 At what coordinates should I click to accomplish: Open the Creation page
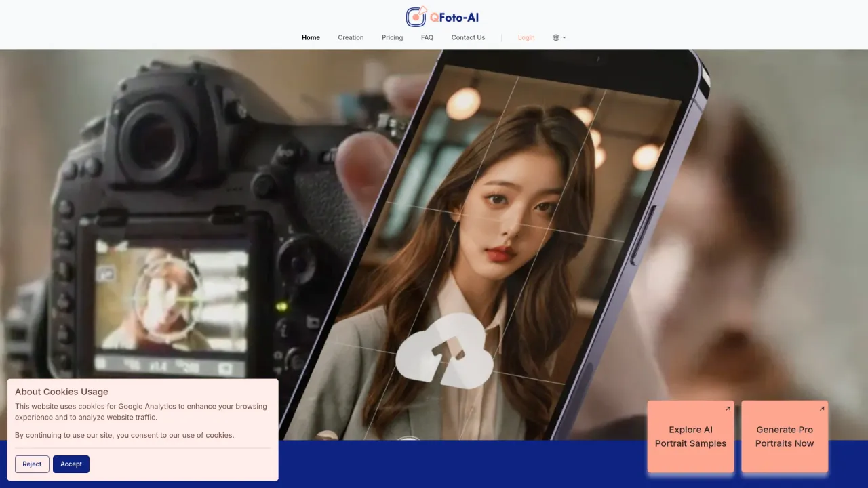pos(351,37)
